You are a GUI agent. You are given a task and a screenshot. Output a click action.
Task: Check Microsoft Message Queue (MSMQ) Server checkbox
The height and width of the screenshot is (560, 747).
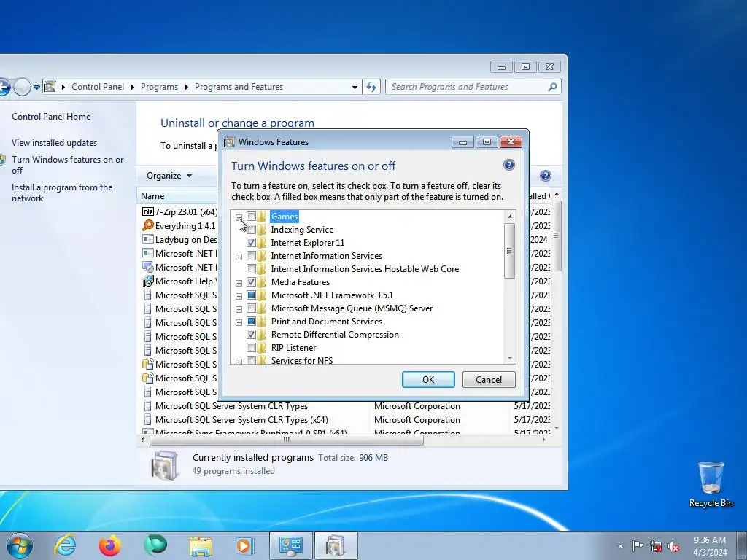tap(251, 308)
